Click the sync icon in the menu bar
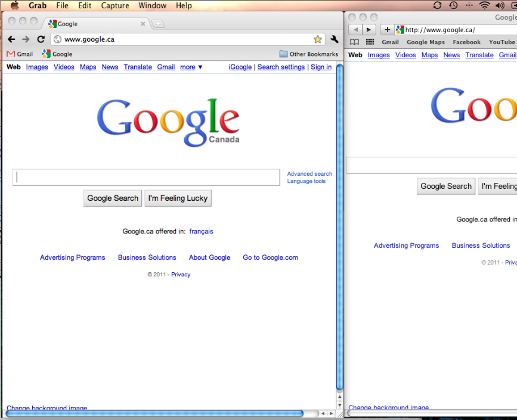 pyautogui.click(x=437, y=5)
